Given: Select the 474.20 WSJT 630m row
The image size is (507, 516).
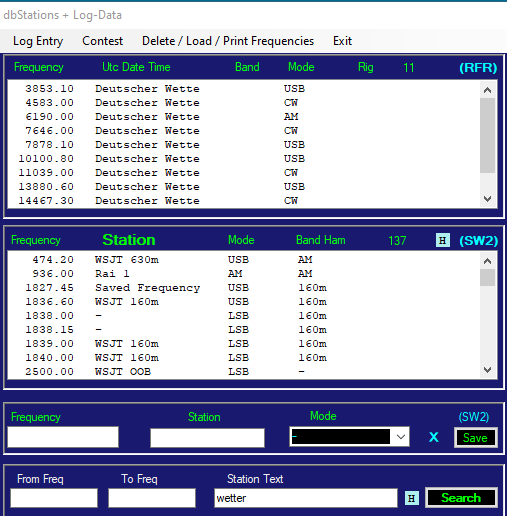Looking at the screenshot, I should 244,260.
